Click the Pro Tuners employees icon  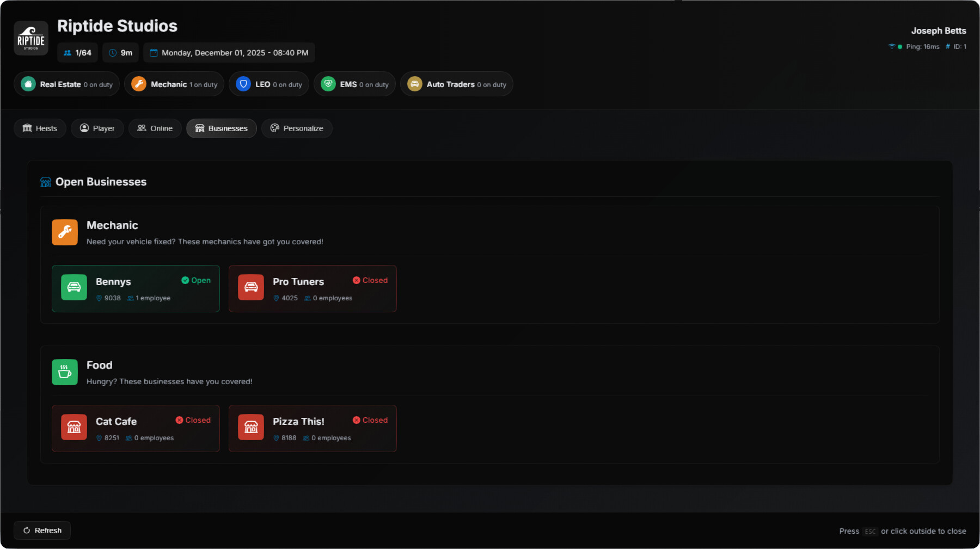pos(308,298)
